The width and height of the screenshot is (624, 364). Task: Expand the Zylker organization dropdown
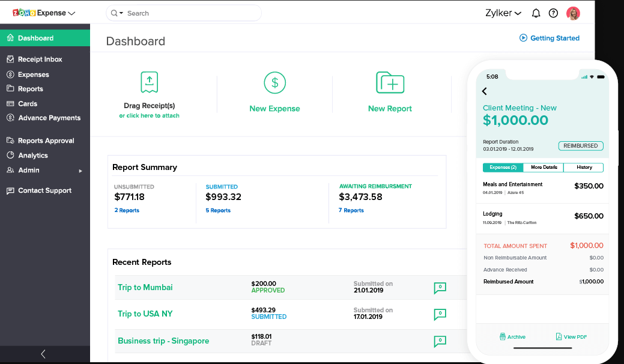pyautogui.click(x=518, y=14)
